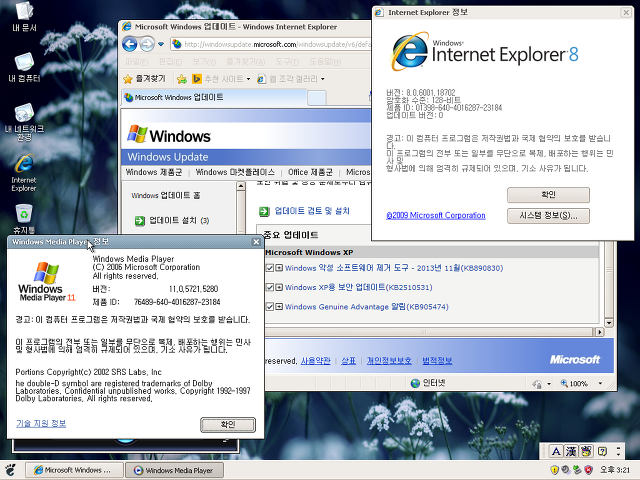Image resolution: width=640 pixels, height=480 pixels.
Task: Select the Microsoft Windows 업데이트 tab
Action: (214, 98)
